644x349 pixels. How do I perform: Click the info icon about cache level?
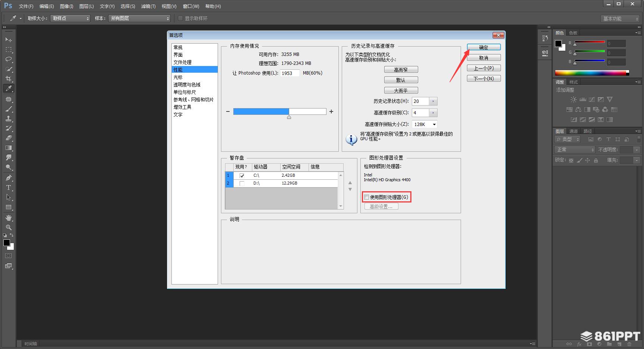tap(351, 139)
